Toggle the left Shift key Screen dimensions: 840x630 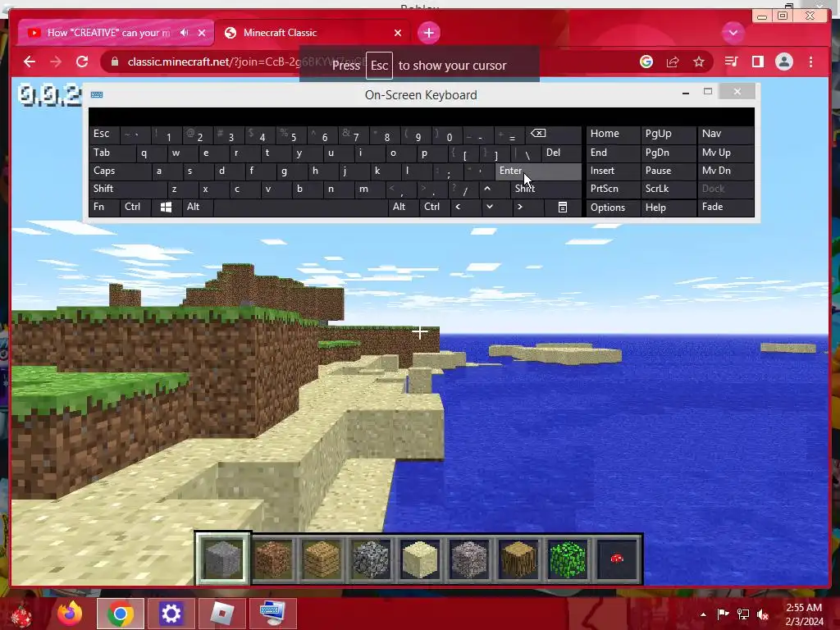127,189
